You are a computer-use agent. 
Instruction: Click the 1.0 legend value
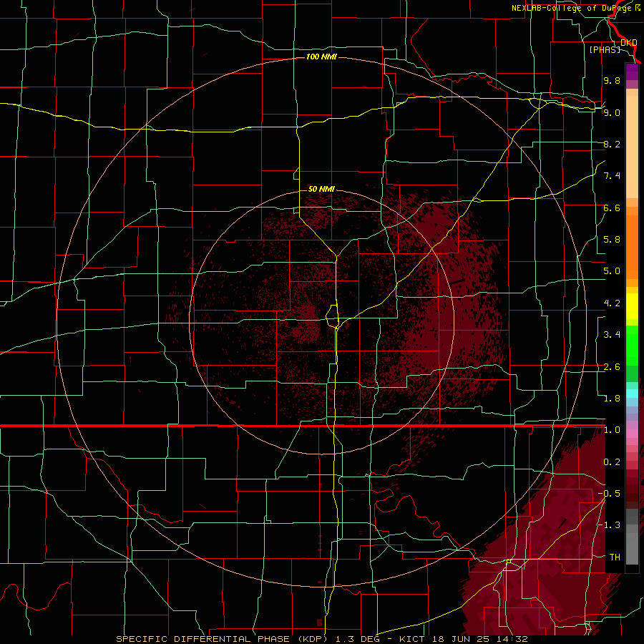[x=612, y=430]
